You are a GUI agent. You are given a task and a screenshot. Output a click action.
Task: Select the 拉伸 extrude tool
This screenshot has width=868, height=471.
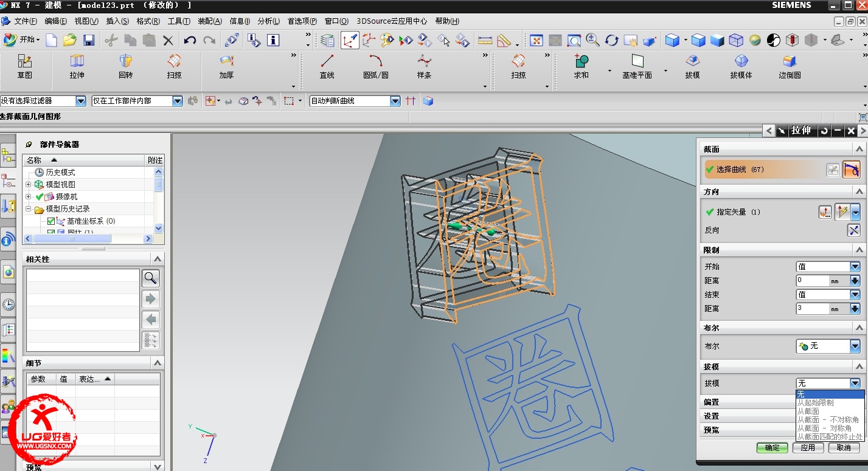(x=77, y=67)
